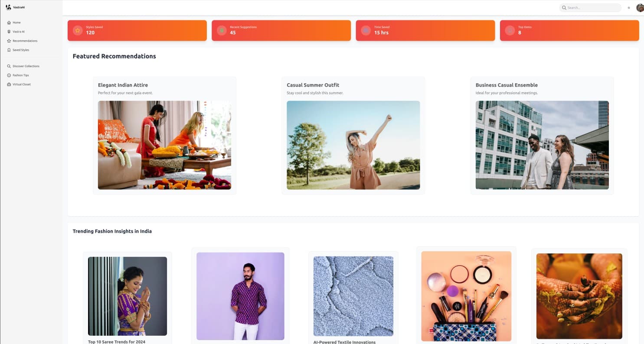Select the Casual Summer Outfit photo
Image resolution: width=644 pixels, height=344 pixels.
(353, 145)
